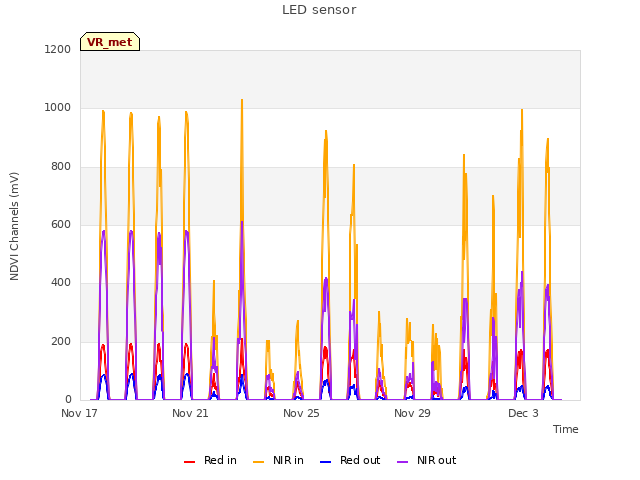Click the 600 y-axis label
Viewport: 640px width, 480px height.
61,224
